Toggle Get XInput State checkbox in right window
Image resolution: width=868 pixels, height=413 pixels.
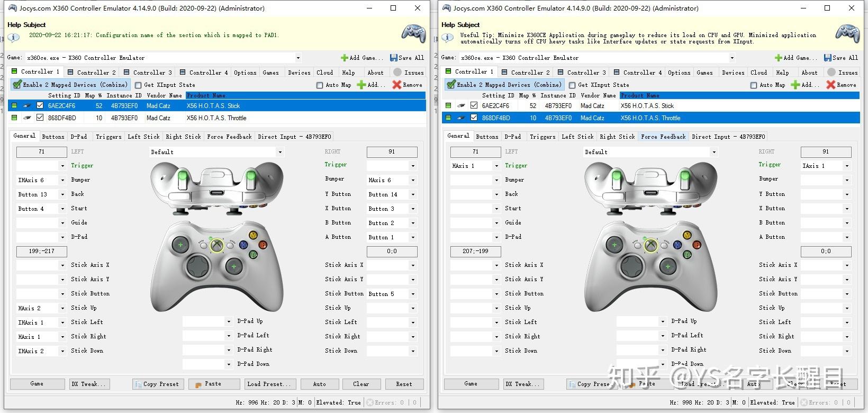pyautogui.click(x=572, y=85)
